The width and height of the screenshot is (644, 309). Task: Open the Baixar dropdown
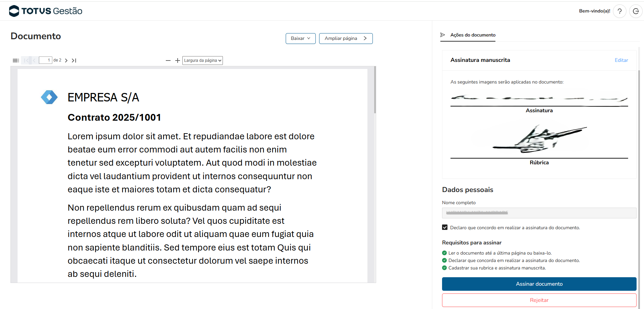(300, 39)
